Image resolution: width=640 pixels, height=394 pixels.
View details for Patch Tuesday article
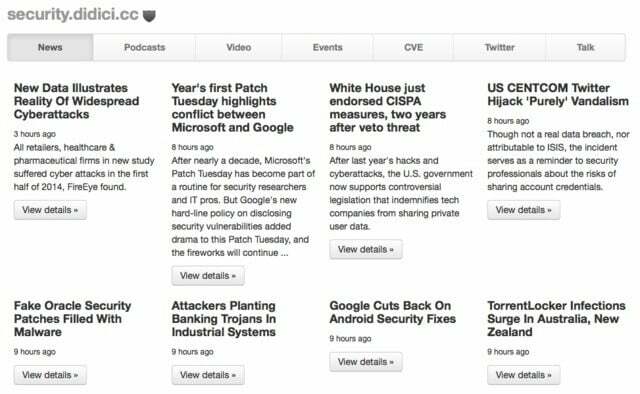coord(208,276)
